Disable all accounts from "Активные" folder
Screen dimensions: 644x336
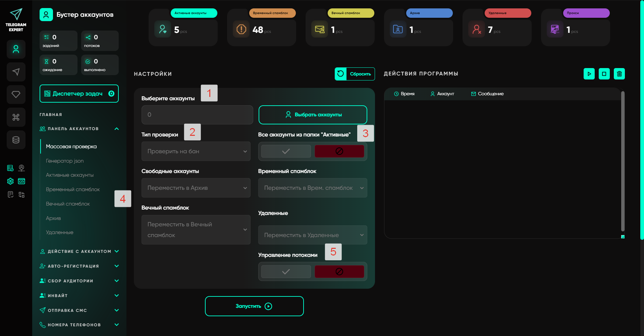[x=339, y=151]
